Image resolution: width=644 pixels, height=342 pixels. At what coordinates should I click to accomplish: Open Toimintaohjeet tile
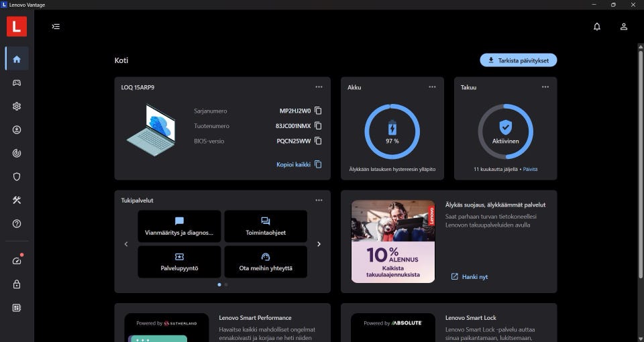266,226
